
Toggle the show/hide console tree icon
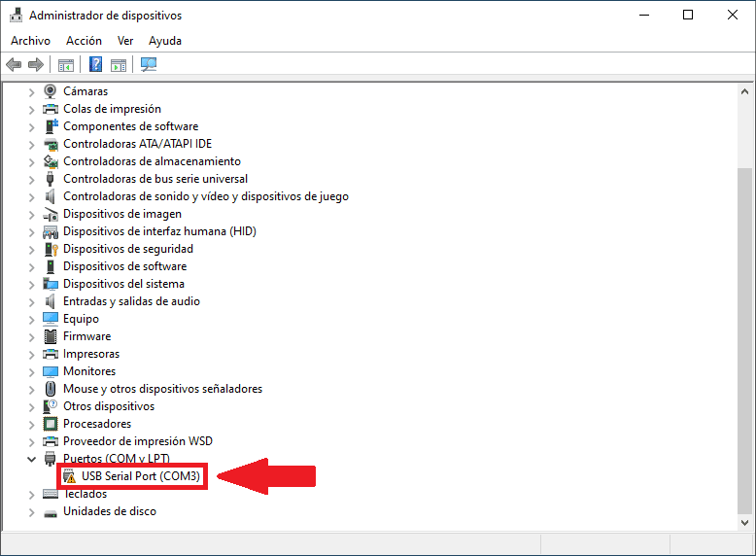pos(66,65)
